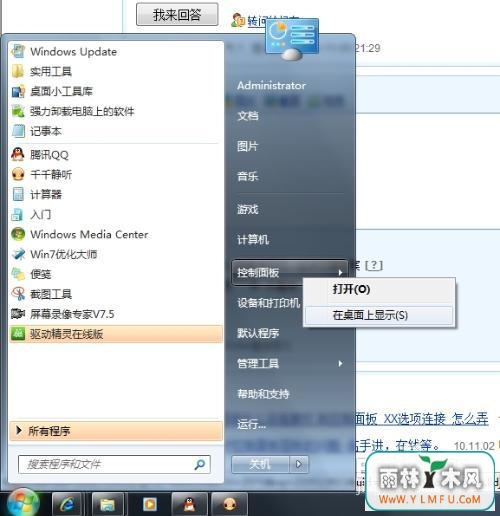Open 计算机 computer in start menu
The width and height of the screenshot is (500, 516).
253,239
